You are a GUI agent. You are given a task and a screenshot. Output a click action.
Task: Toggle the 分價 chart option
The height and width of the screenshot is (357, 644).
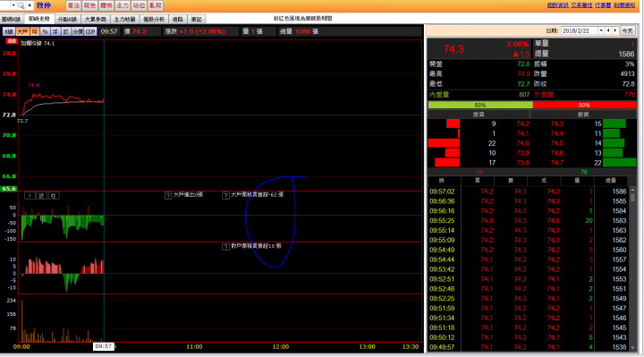click(78, 31)
